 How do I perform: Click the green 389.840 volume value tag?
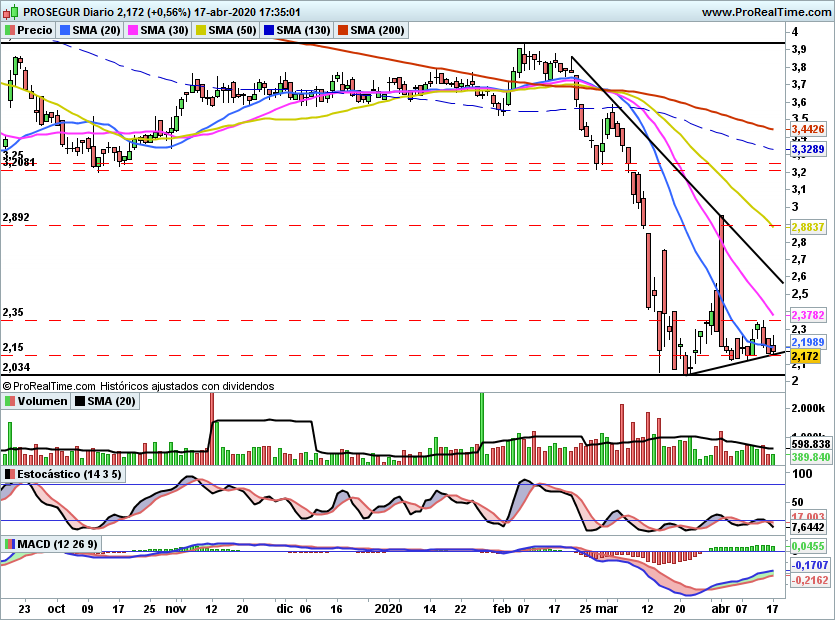pyautogui.click(x=811, y=457)
